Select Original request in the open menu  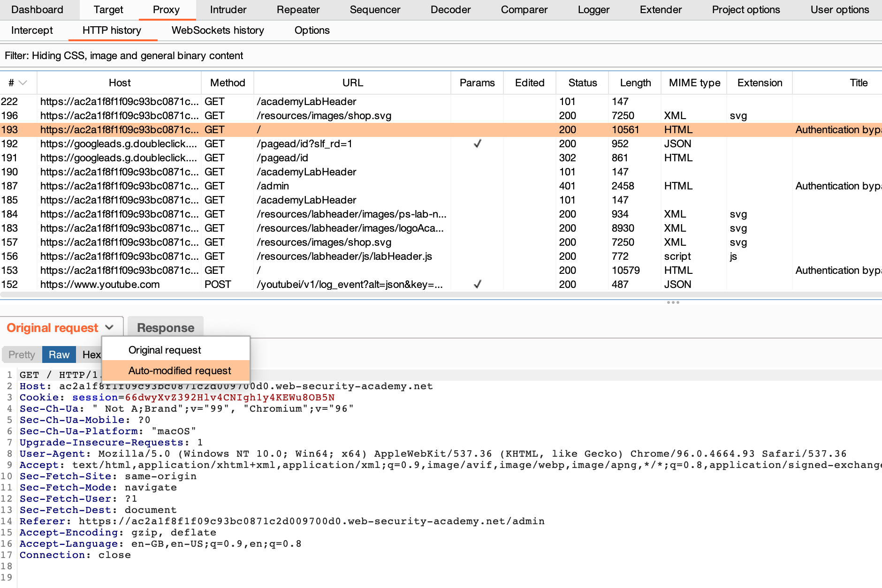point(165,349)
